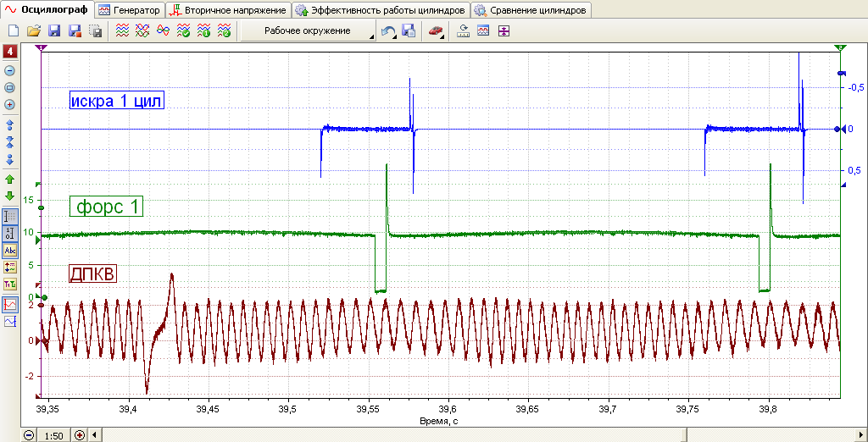Screen dimensions: 868x442
Task: Click floppy icon with red square
Action: (75, 31)
